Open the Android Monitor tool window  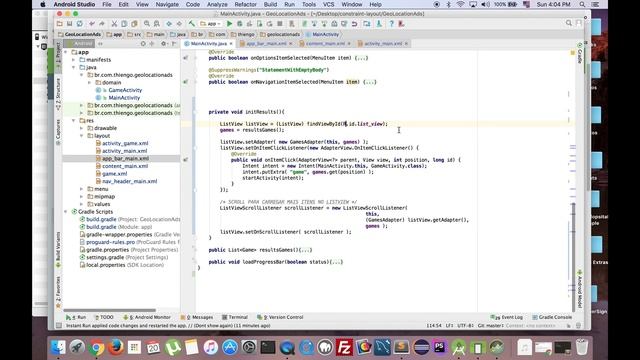coord(147,317)
